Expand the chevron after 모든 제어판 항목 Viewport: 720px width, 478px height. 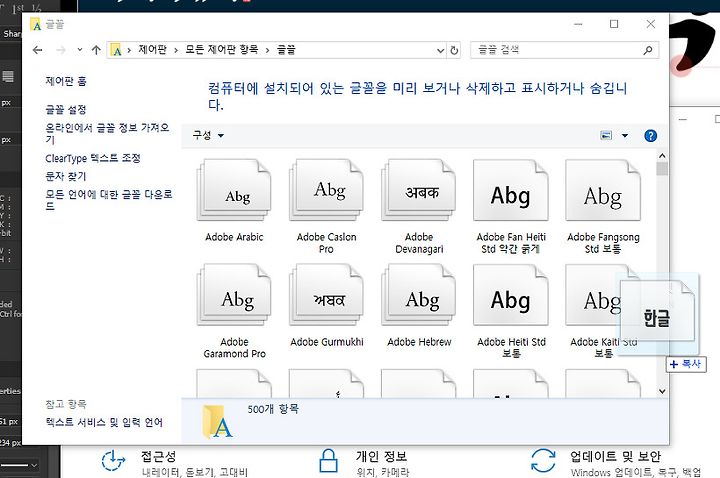267,50
